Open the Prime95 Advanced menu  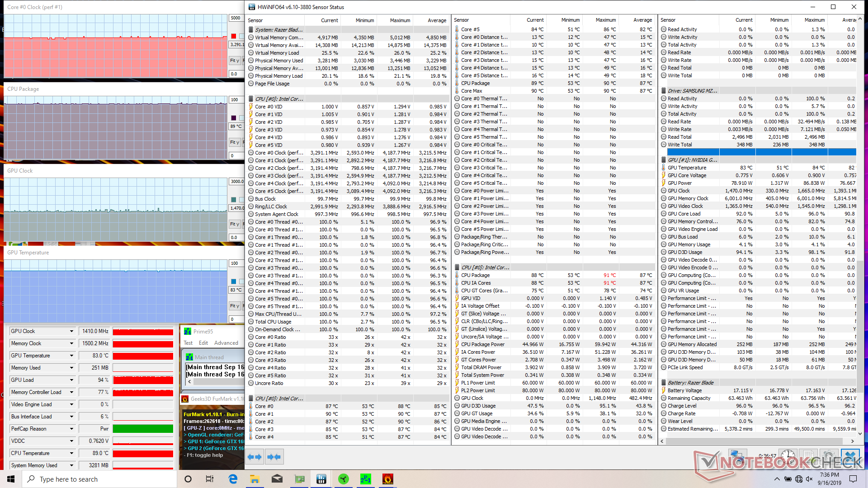coord(226,343)
